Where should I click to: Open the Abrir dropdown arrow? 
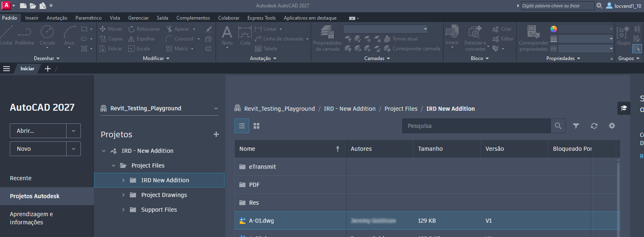click(x=74, y=131)
